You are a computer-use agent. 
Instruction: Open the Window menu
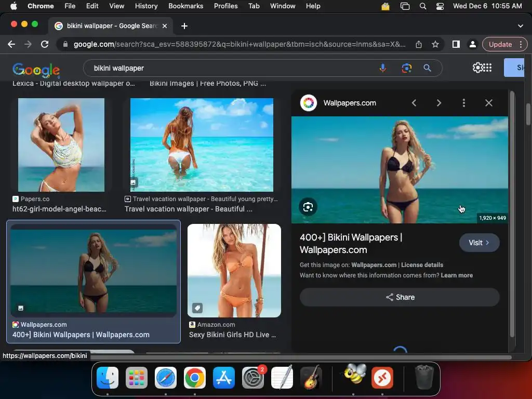click(x=283, y=6)
